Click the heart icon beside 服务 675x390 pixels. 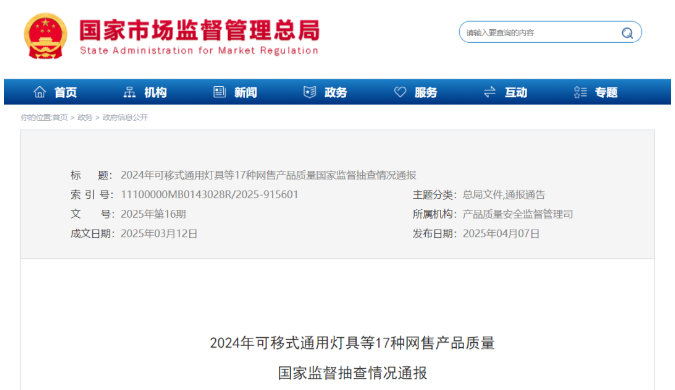[x=400, y=92]
